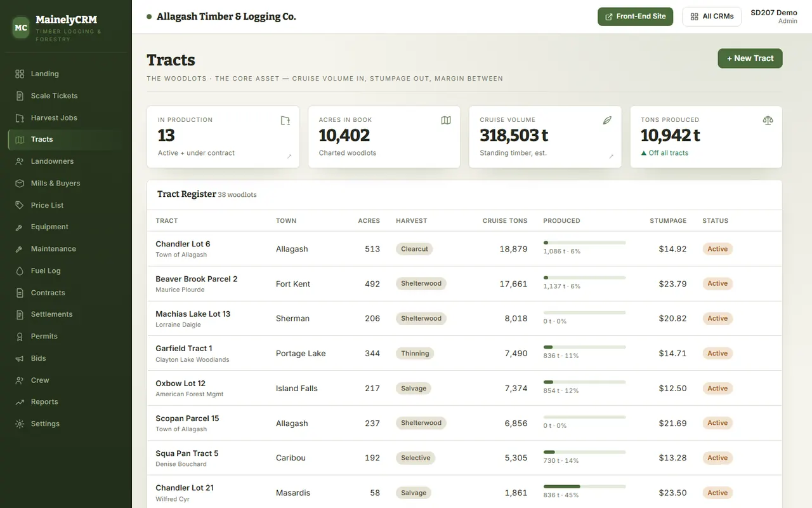Image resolution: width=812 pixels, height=508 pixels.
Task: Click the Portage Lake town cell
Action: click(x=301, y=354)
